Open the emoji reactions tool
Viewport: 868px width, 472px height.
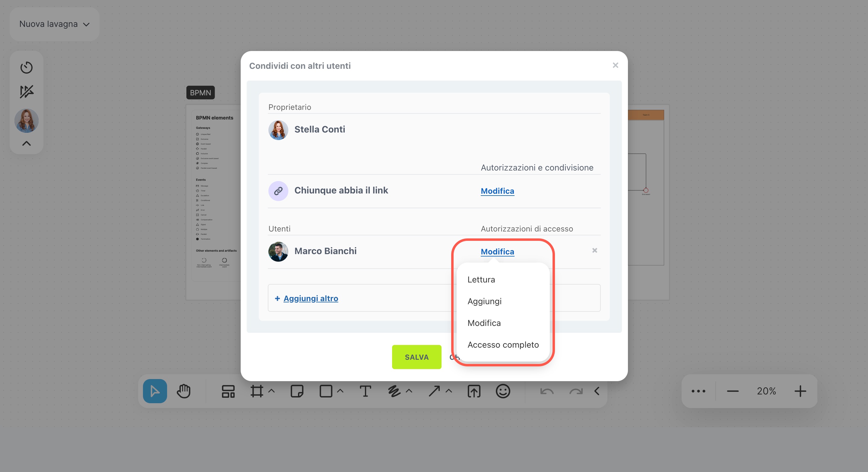pyautogui.click(x=503, y=391)
